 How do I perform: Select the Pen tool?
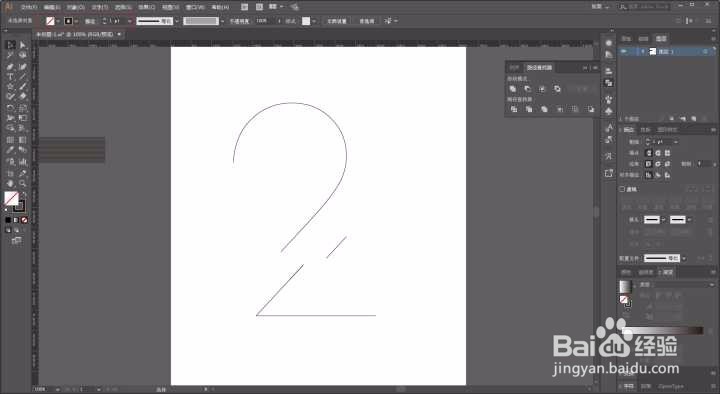(x=10, y=67)
